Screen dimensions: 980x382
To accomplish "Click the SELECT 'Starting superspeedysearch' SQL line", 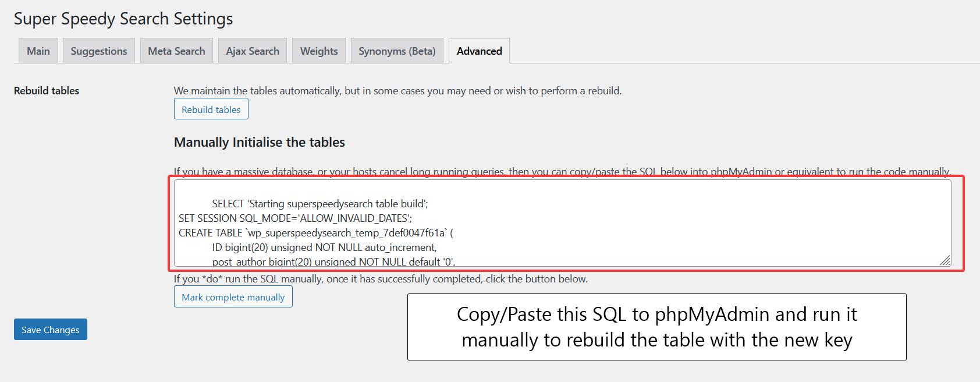I will 320,204.
